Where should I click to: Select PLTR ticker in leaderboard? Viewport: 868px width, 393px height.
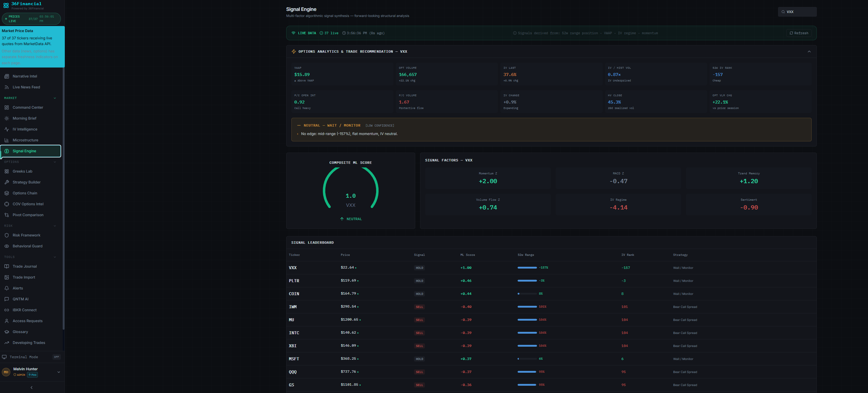point(294,281)
